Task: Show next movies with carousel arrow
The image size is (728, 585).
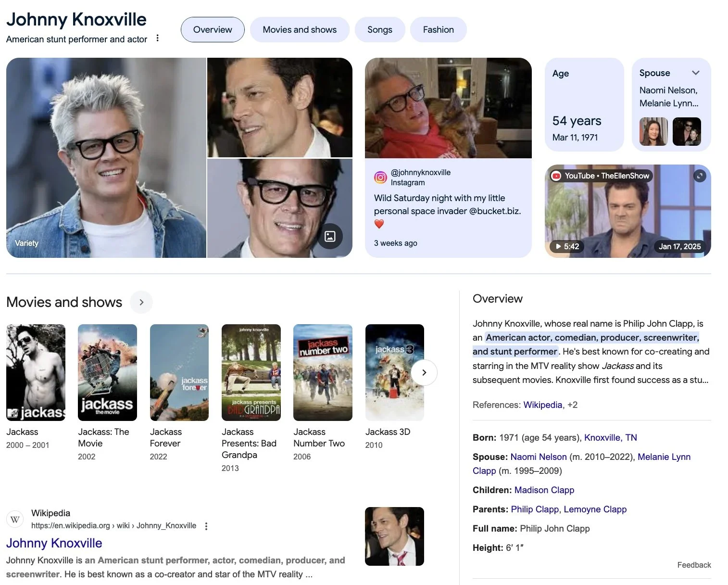Action: point(424,372)
